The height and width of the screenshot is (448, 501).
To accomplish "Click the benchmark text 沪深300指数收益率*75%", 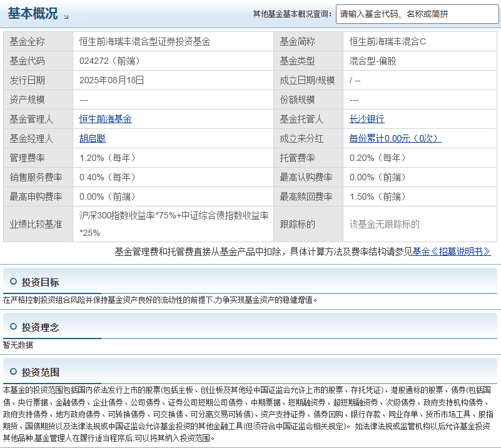I will [128, 216].
